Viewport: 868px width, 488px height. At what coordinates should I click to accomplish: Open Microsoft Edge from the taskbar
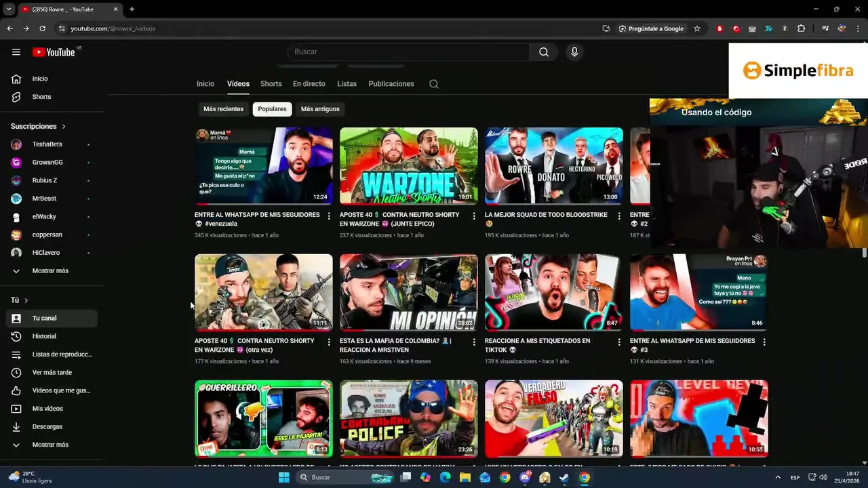pyautogui.click(x=445, y=477)
